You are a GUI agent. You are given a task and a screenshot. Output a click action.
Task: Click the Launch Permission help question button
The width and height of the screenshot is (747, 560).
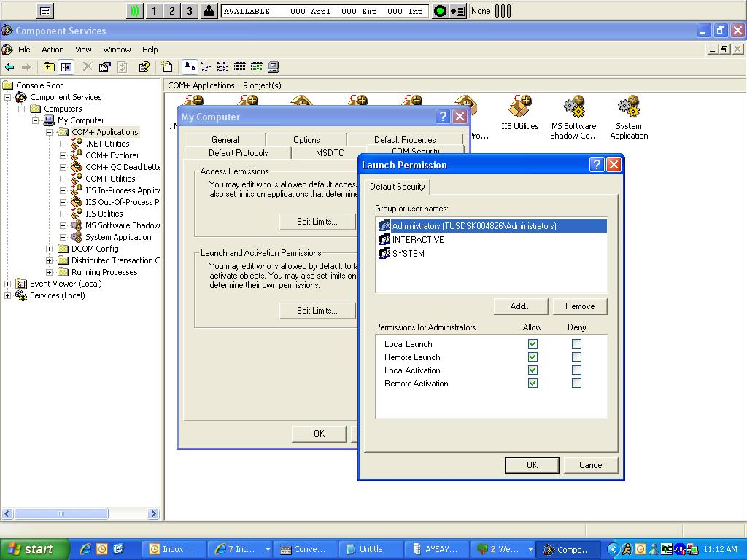[597, 165]
